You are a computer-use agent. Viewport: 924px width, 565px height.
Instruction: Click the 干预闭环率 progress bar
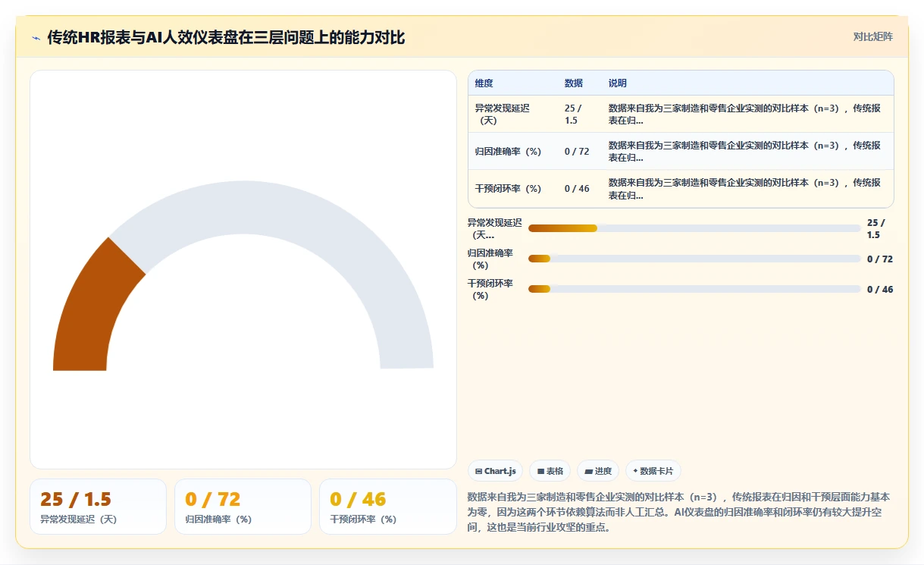tap(694, 289)
